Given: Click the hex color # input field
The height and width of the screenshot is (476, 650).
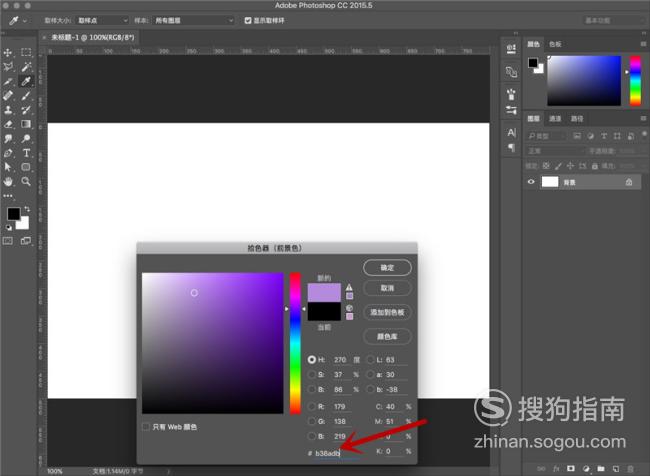Looking at the screenshot, I should pyautogui.click(x=337, y=453).
